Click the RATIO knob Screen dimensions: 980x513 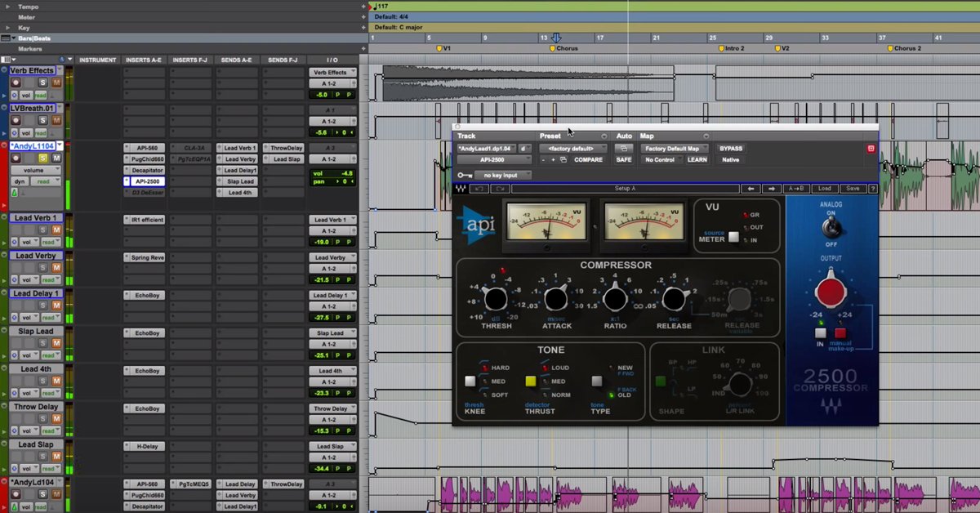(x=615, y=300)
